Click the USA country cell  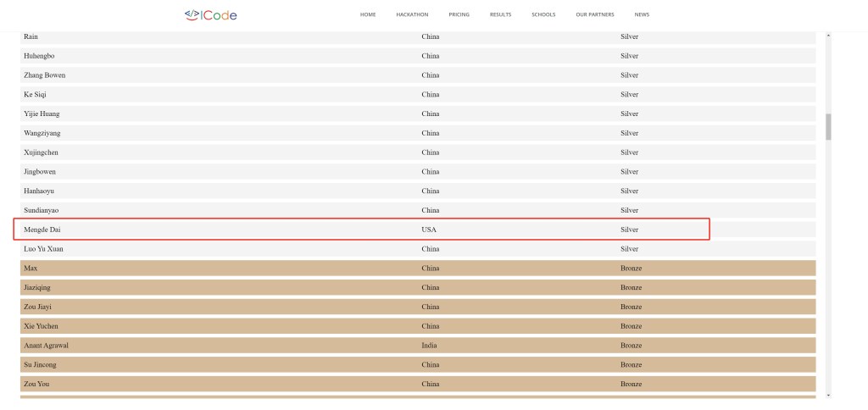[429, 230]
